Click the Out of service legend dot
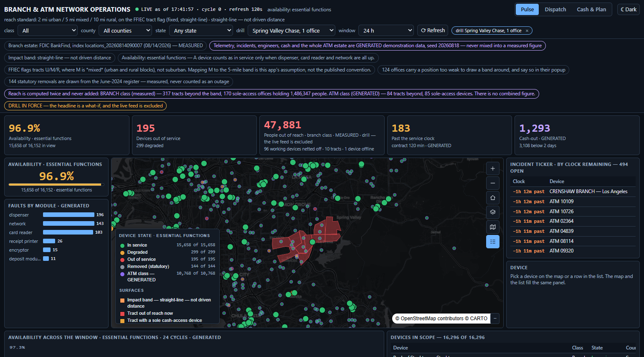This screenshot has height=357, width=644. coord(122,260)
